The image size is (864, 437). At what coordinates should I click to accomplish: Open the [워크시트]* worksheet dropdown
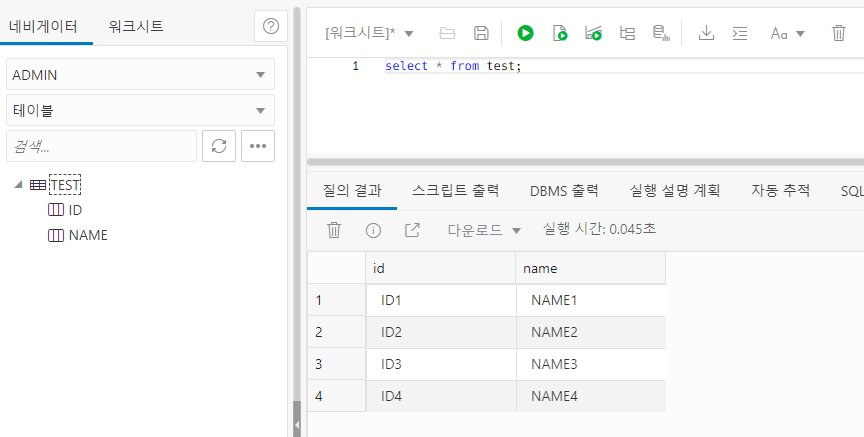(369, 33)
